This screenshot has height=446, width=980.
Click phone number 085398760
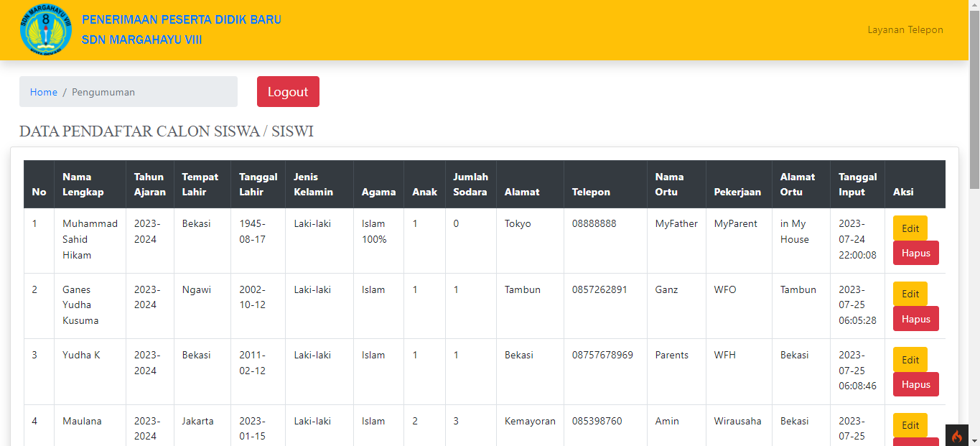click(597, 421)
